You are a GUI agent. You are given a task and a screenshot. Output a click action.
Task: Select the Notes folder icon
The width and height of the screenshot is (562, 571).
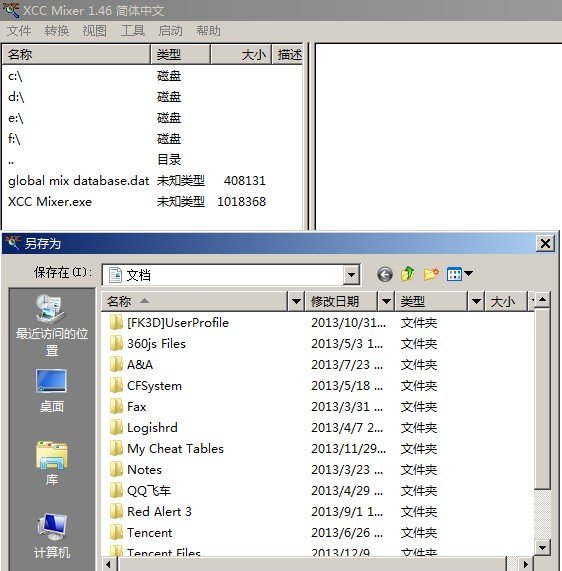click(x=116, y=470)
